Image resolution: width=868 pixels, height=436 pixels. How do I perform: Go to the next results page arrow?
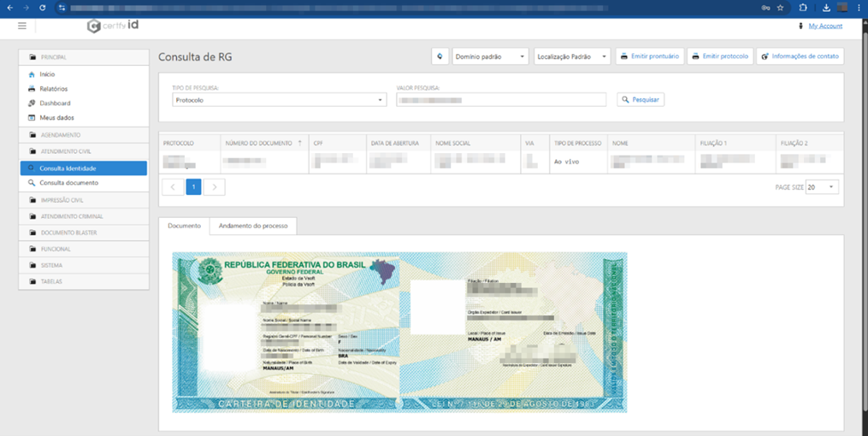pyautogui.click(x=215, y=187)
